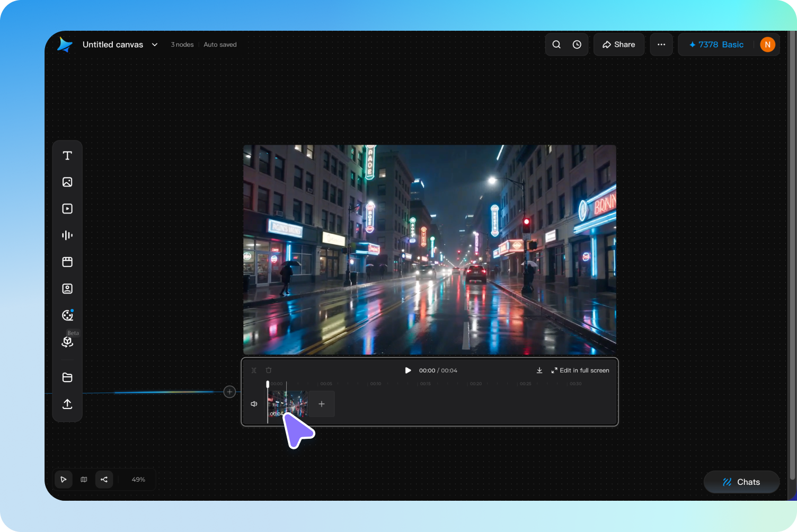797x532 pixels.
Task: Open the video editor clapperboard tool
Action: tap(67, 262)
